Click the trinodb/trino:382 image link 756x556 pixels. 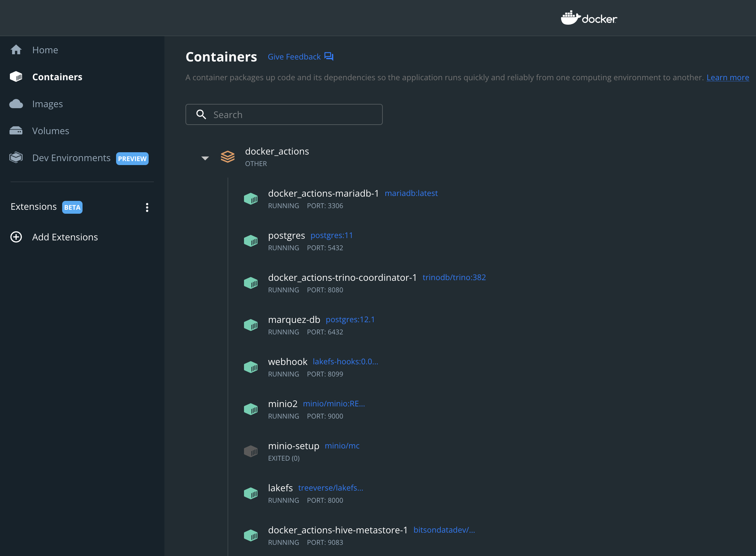point(454,277)
